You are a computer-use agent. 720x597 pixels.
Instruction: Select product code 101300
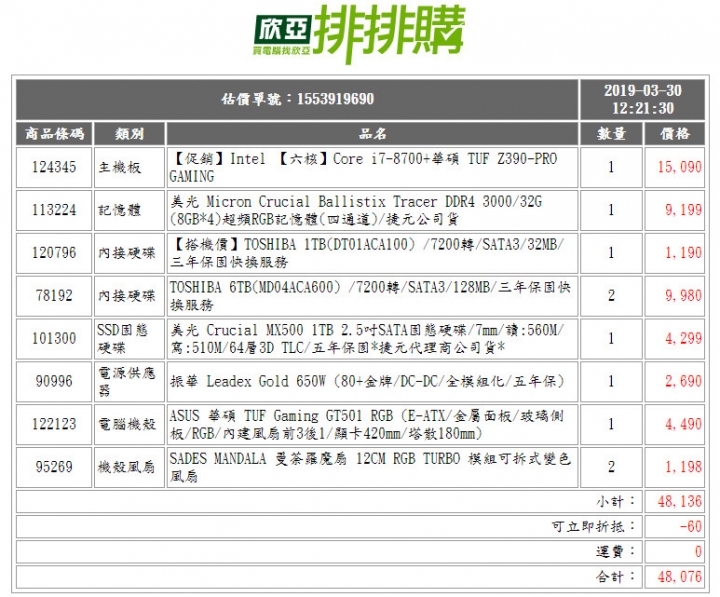[x=54, y=338]
